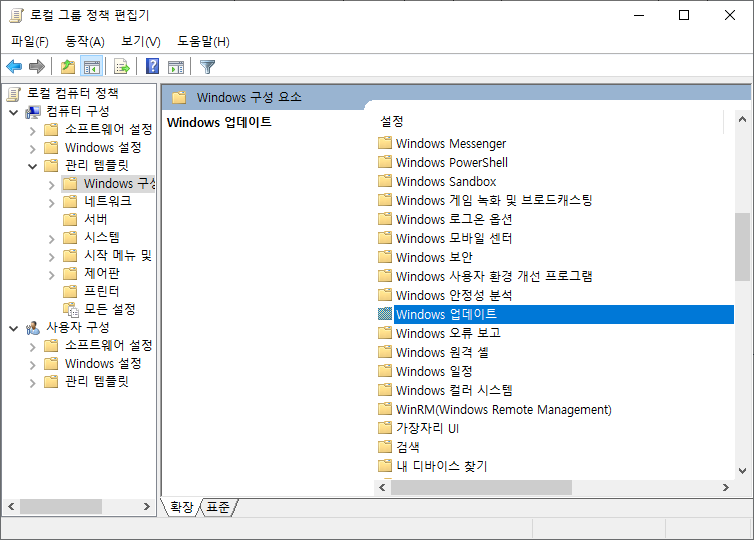Click the Forward arrow toolbar icon

37,66
